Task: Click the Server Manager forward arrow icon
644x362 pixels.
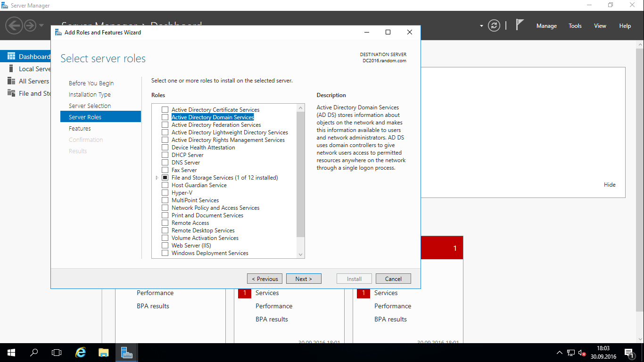Action: (x=30, y=25)
